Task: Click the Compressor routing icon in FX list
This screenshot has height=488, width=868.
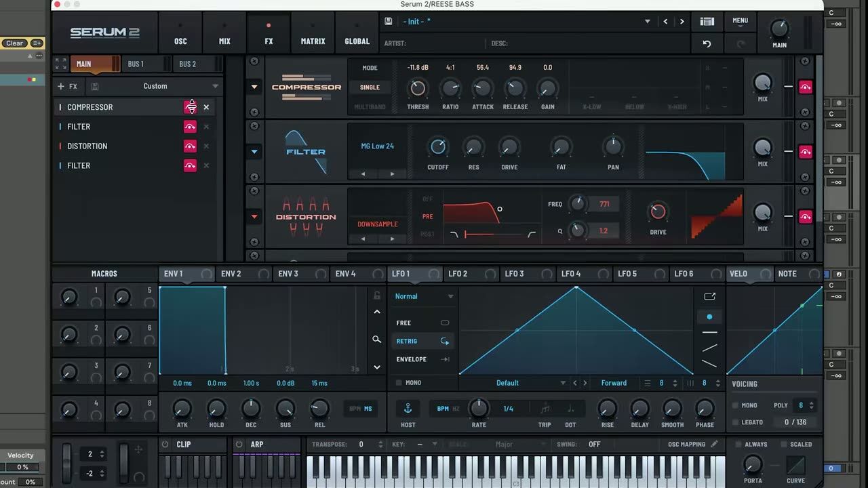Action: (x=191, y=107)
